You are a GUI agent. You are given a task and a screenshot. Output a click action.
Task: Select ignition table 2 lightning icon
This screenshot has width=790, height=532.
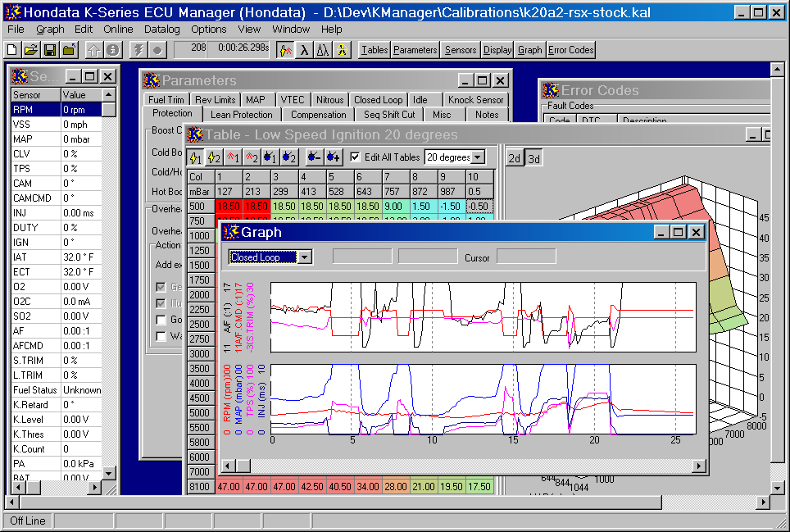tap(214, 157)
